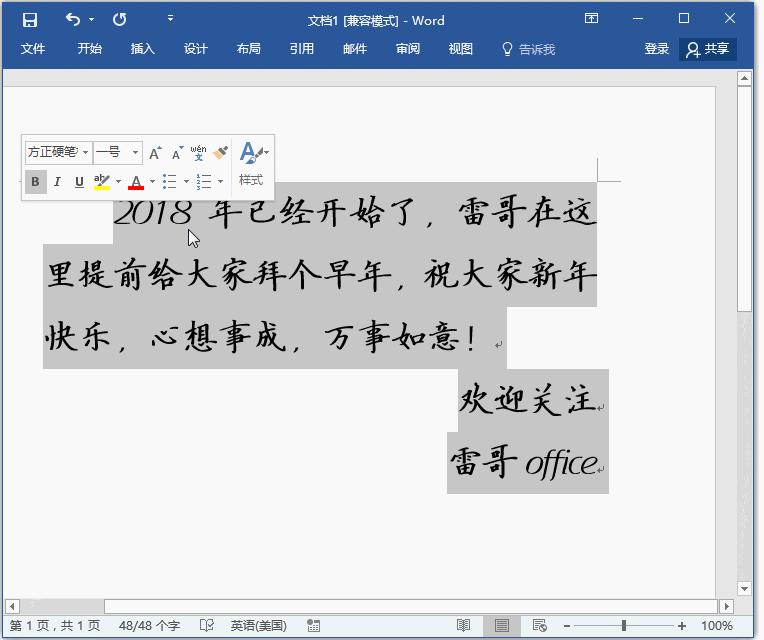The height and width of the screenshot is (640, 764).
Task: Click the Grow Font icon
Action: [155, 153]
